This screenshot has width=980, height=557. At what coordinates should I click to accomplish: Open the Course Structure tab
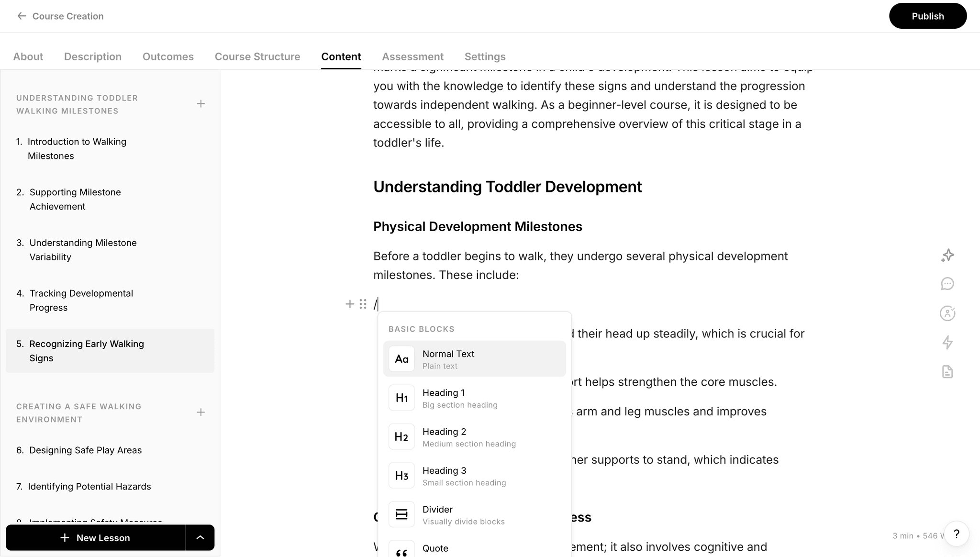point(257,56)
